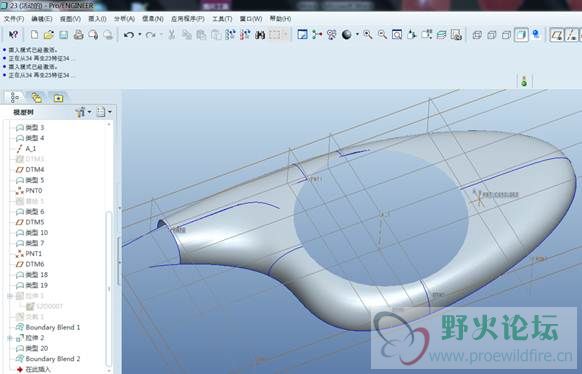Expand the 拉伸 2 feature node
582x374 pixels.
click(x=10, y=338)
